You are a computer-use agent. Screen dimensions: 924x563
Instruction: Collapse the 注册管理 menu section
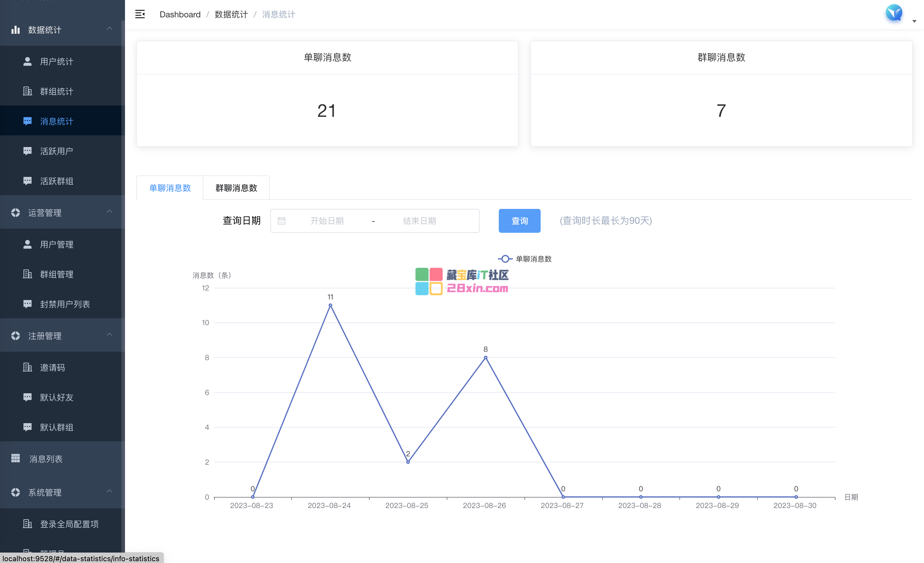click(x=109, y=335)
